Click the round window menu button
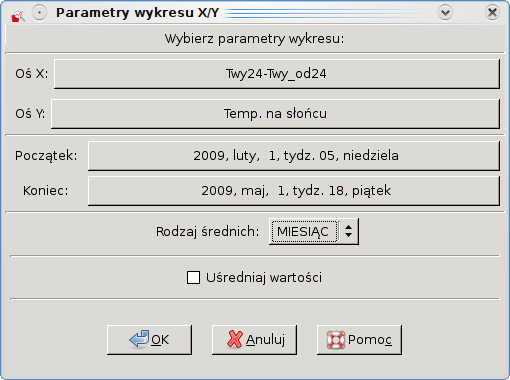The image size is (510, 380). pyautogui.click(x=39, y=13)
